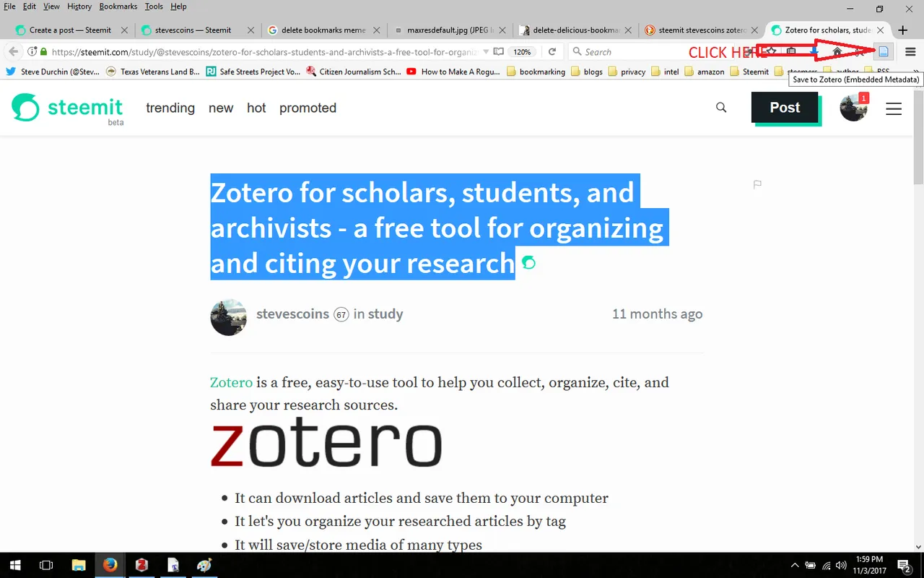Click the author's reputation badge 67

click(x=341, y=314)
